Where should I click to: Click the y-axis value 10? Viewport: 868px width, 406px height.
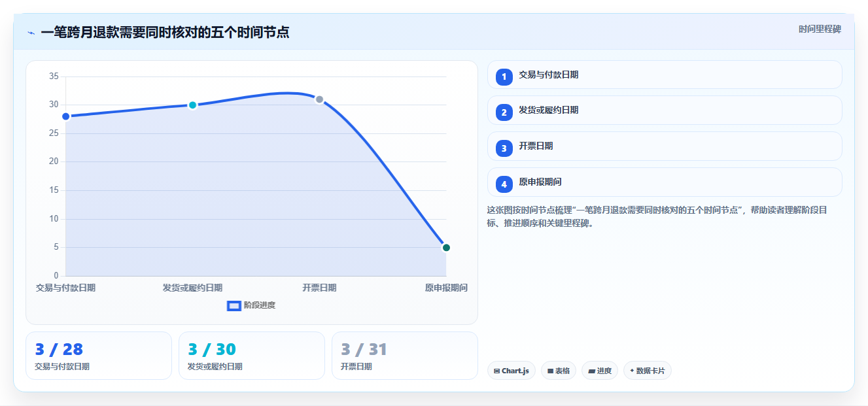tap(54, 218)
